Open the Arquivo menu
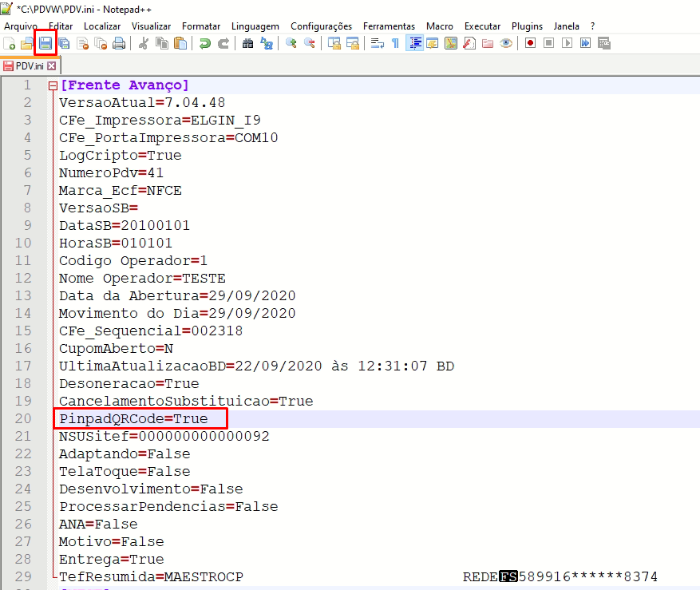 click(21, 26)
